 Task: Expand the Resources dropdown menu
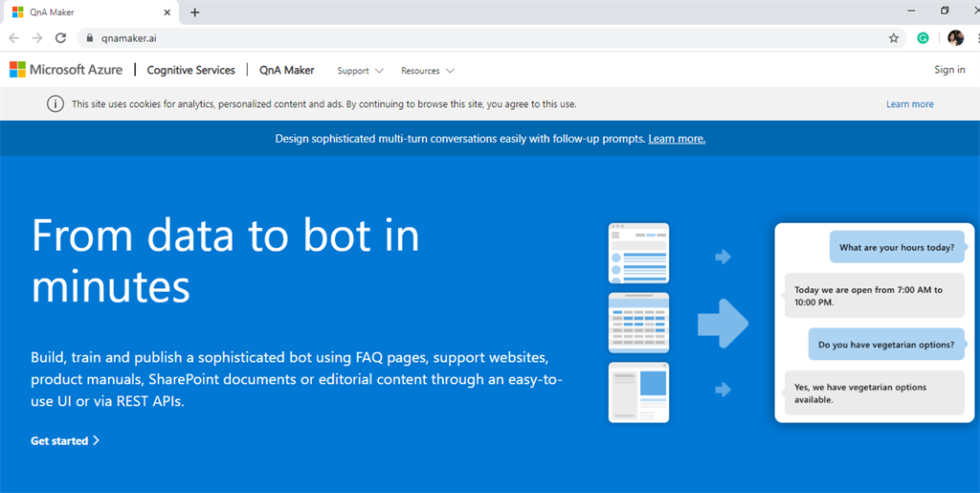(428, 71)
